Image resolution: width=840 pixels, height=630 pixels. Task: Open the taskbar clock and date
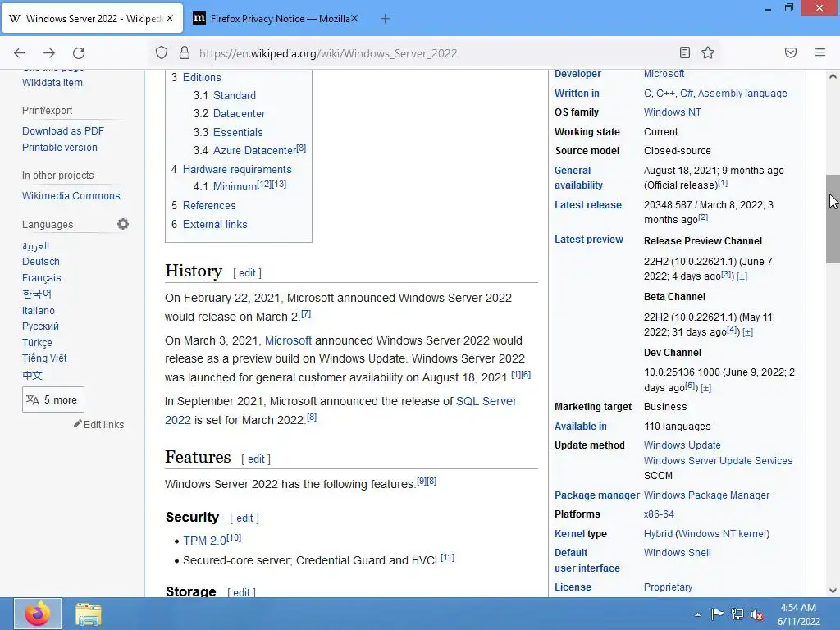point(798,614)
